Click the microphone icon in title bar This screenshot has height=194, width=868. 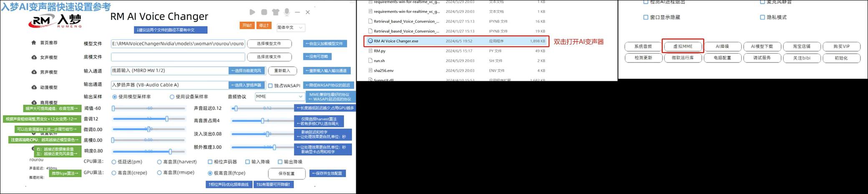click(287, 12)
